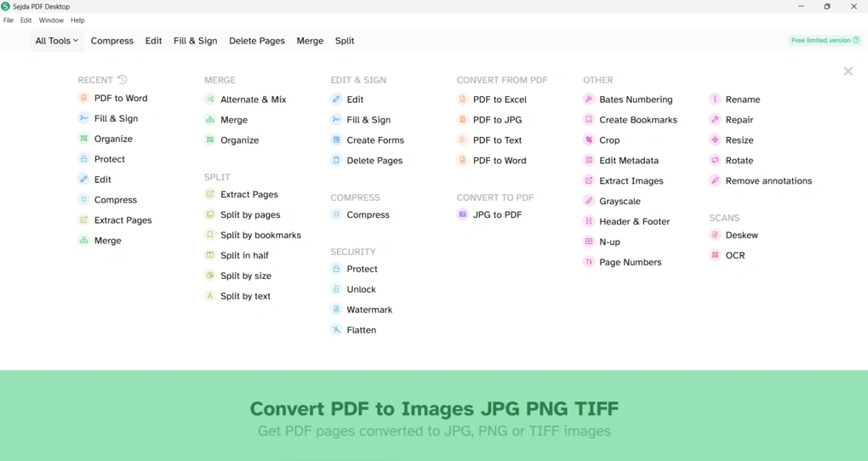Image resolution: width=868 pixels, height=461 pixels.
Task: Click the Create Forms icon
Action: point(336,140)
